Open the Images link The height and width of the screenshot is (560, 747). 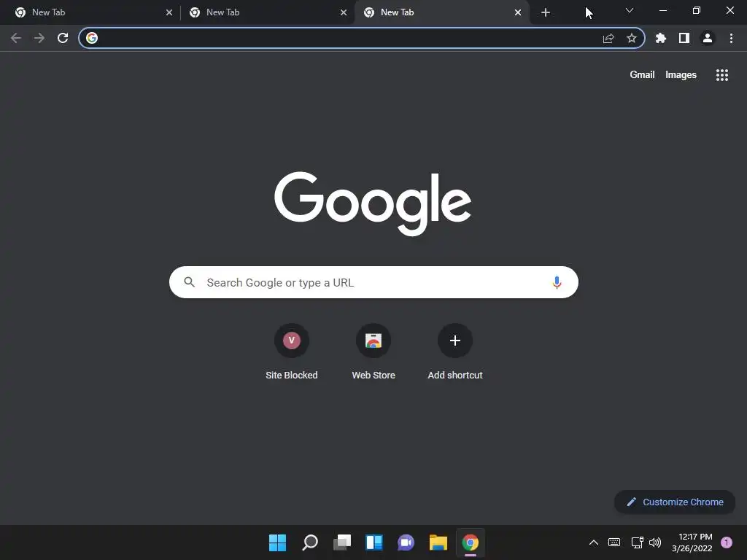click(x=681, y=75)
